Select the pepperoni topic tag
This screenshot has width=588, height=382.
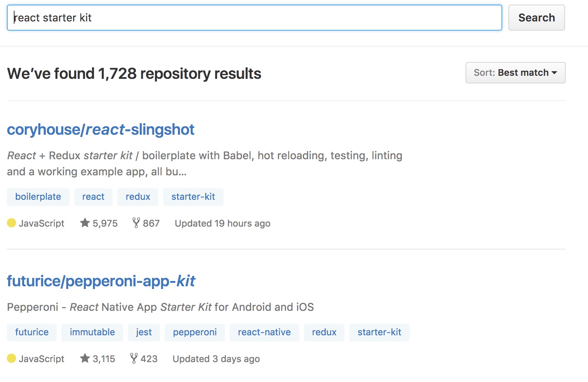195,332
